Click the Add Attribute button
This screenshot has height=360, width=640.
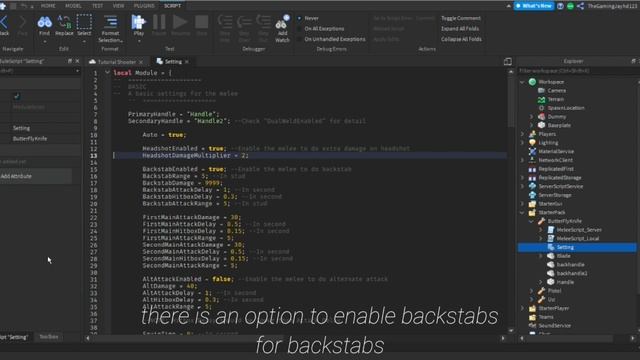(36, 176)
